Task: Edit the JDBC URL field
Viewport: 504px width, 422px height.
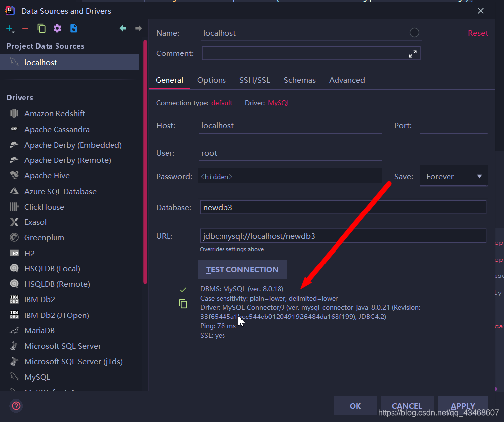Action: pyautogui.click(x=343, y=236)
